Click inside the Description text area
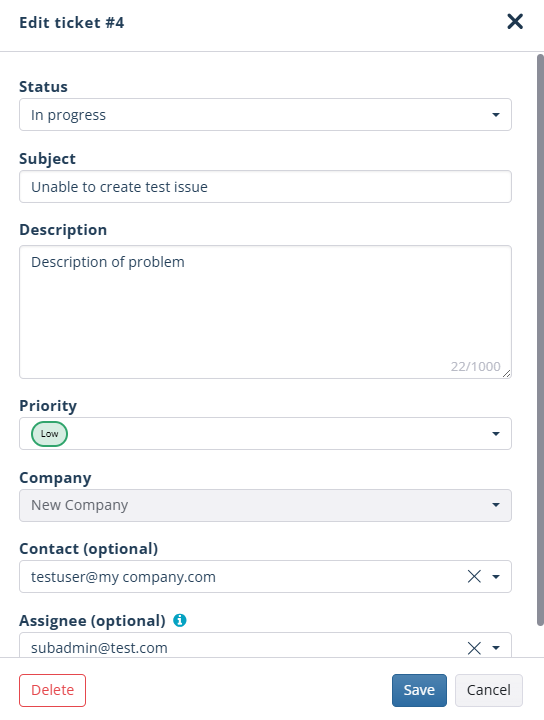Image resolution: width=544 pixels, height=720 pixels. [265, 312]
